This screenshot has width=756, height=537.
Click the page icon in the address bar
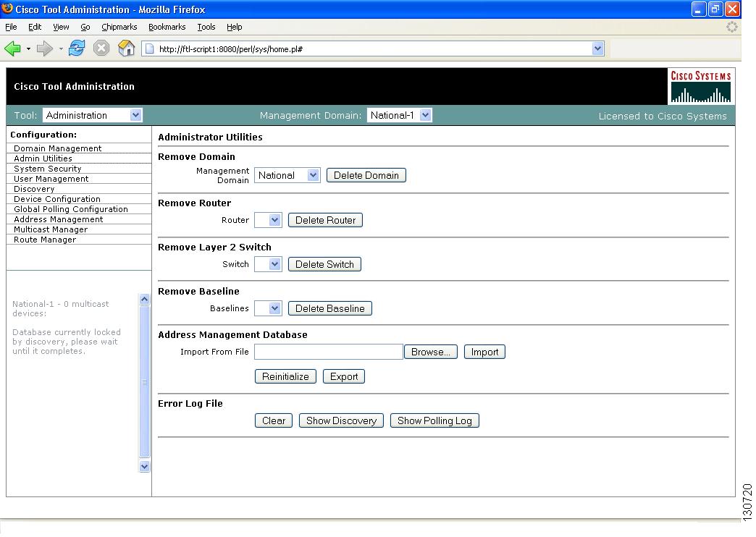coord(150,48)
